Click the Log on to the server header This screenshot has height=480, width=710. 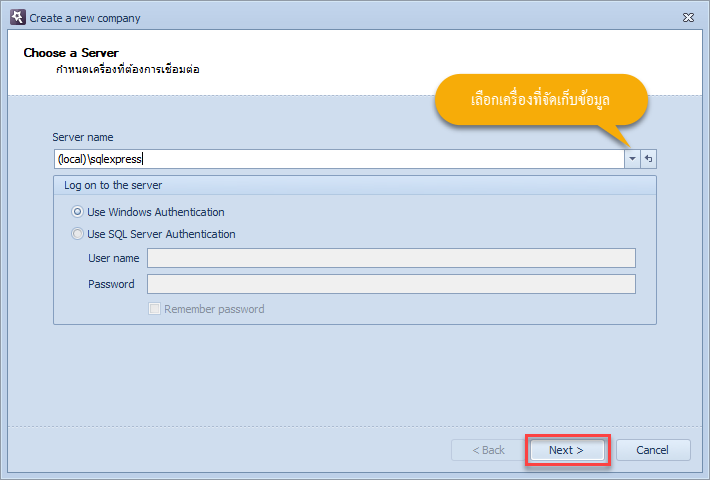[x=113, y=185]
